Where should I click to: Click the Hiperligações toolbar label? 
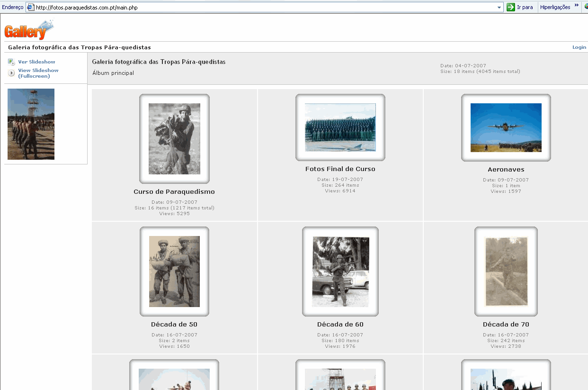tap(555, 7)
